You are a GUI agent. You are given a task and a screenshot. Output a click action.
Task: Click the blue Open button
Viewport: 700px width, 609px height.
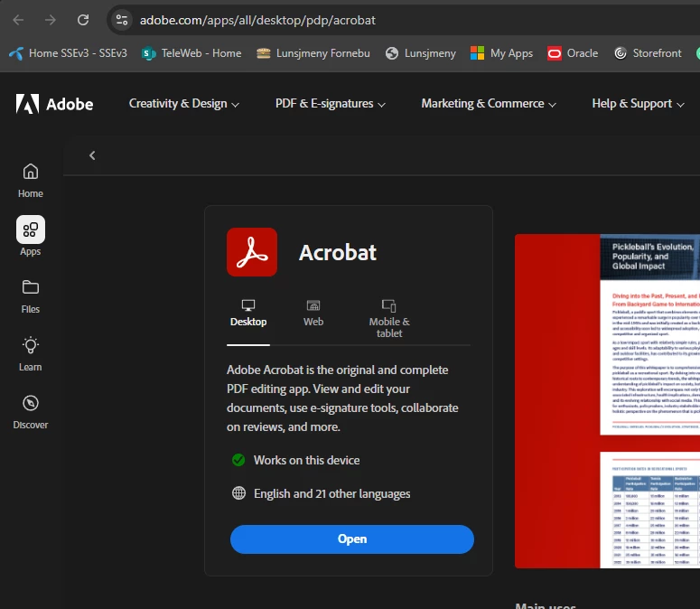pos(351,539)
